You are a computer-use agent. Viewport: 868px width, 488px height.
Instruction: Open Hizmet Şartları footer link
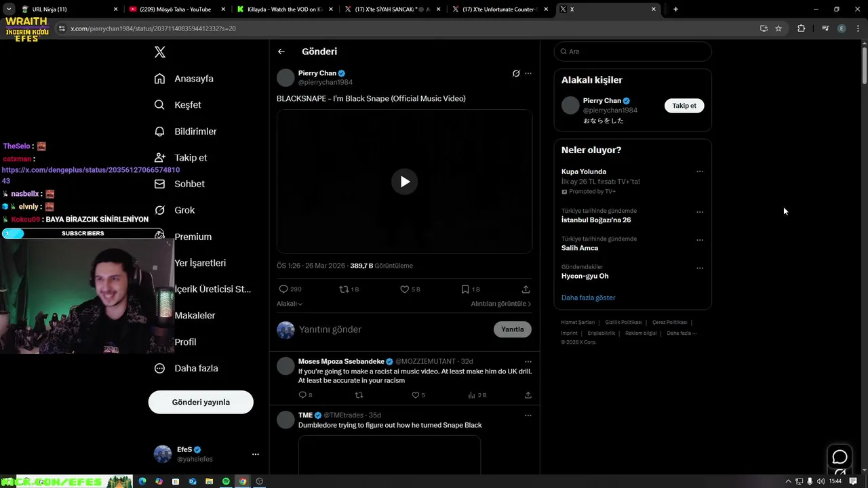[578, 323]
